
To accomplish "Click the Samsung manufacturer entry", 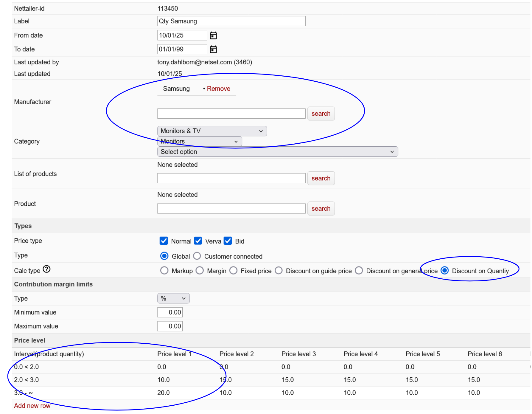I will (x=176, y=89).
